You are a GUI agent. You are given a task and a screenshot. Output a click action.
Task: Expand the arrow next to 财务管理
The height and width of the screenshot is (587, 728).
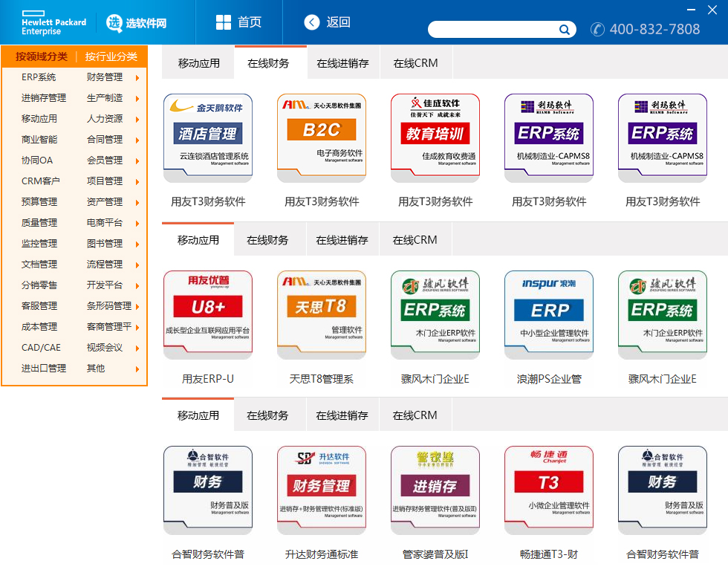point(137,78)
